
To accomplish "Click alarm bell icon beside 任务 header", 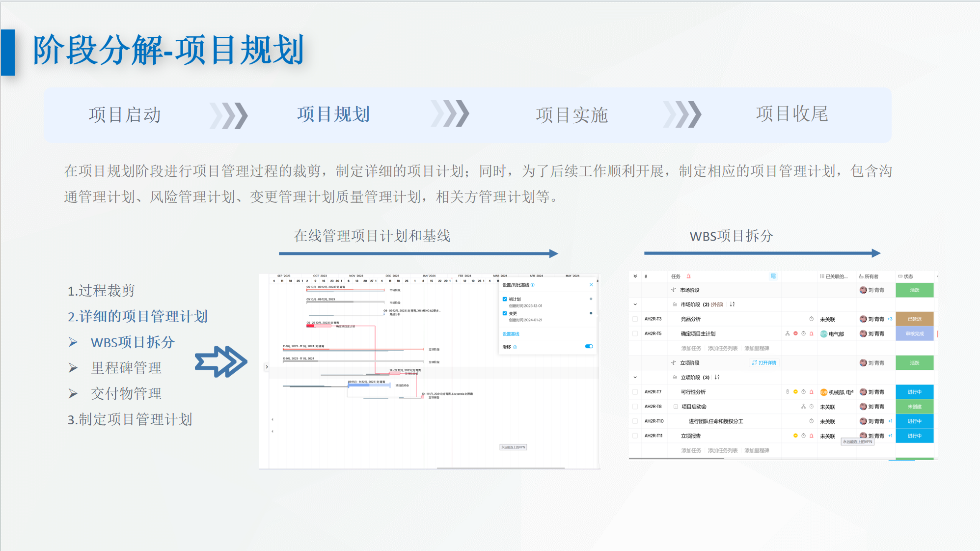I will point(688,276).
